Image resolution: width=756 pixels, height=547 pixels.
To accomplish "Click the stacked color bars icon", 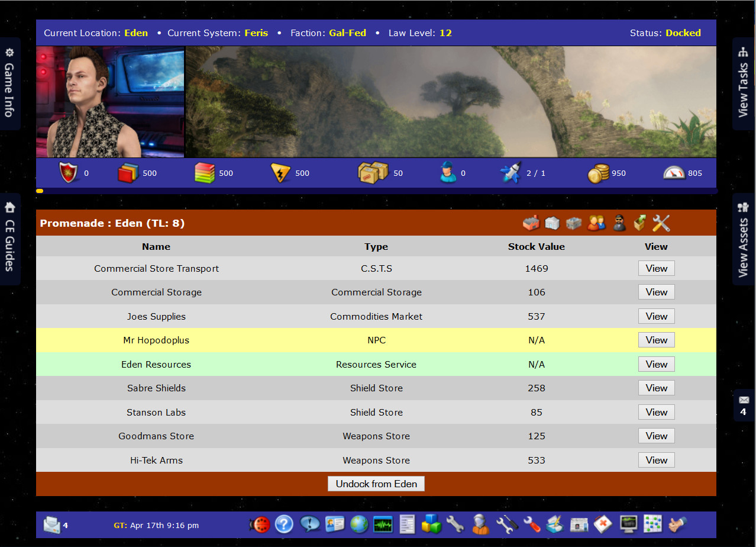I will 204,173.
